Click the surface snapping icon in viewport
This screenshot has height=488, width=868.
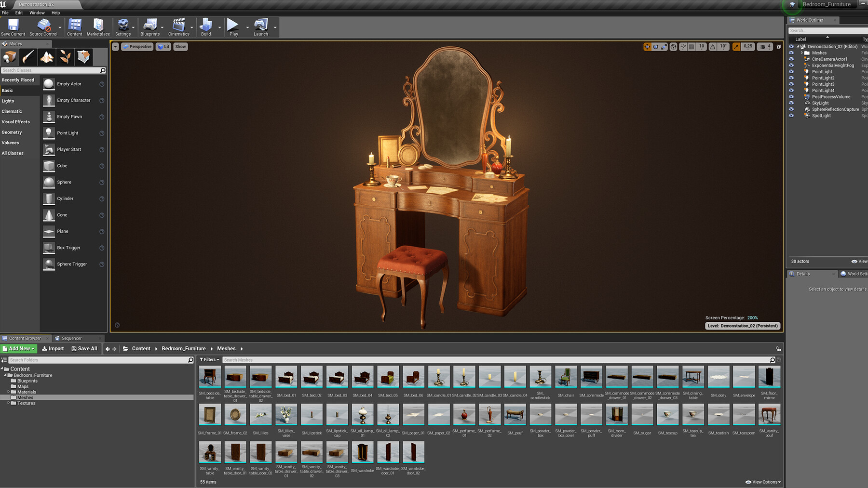click(683, 47)
